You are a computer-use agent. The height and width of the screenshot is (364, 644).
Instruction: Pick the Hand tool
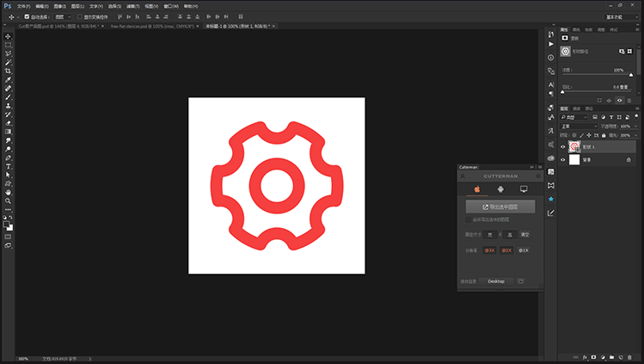click(9, 191)
